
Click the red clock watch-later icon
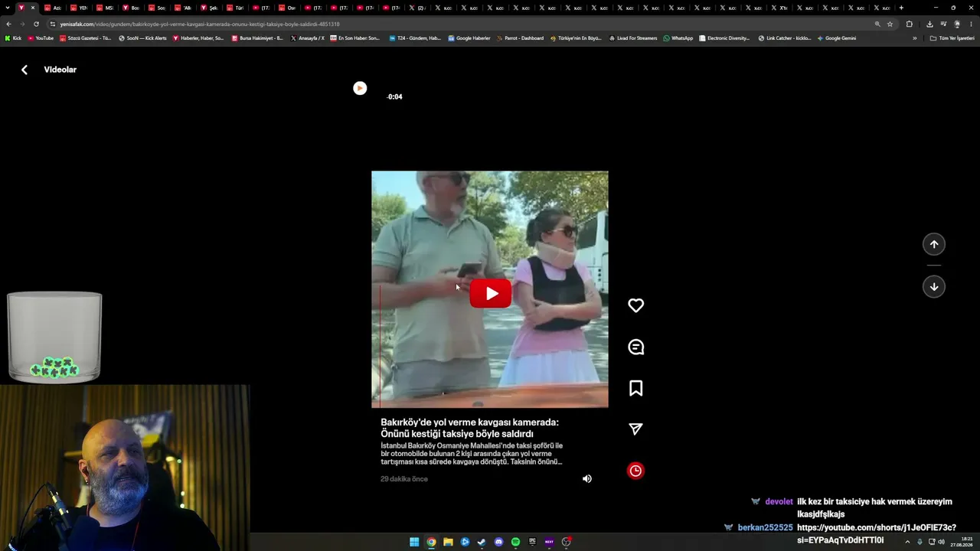click(x=635, y=471)
